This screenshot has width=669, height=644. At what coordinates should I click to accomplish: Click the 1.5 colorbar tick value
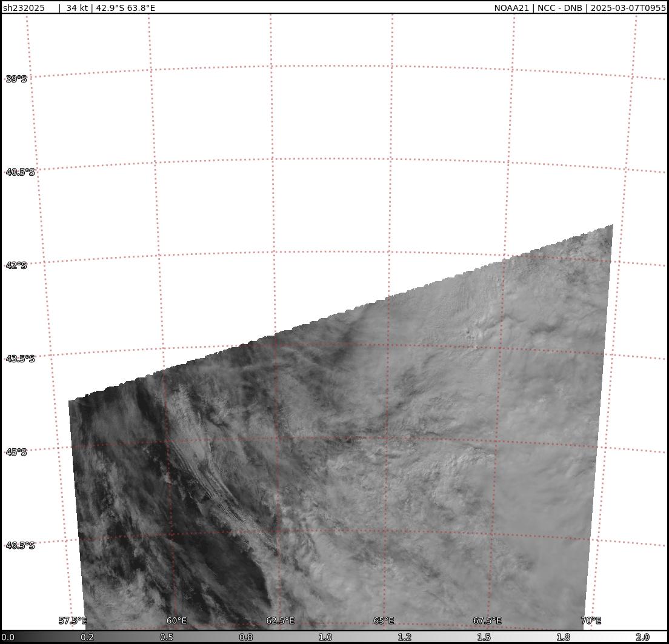pos(484,637)
